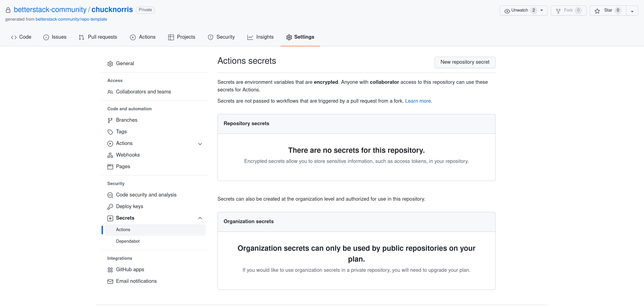Select the Code tab's angle brackets icon
644x308 pixels.
(x=14, y=37)
